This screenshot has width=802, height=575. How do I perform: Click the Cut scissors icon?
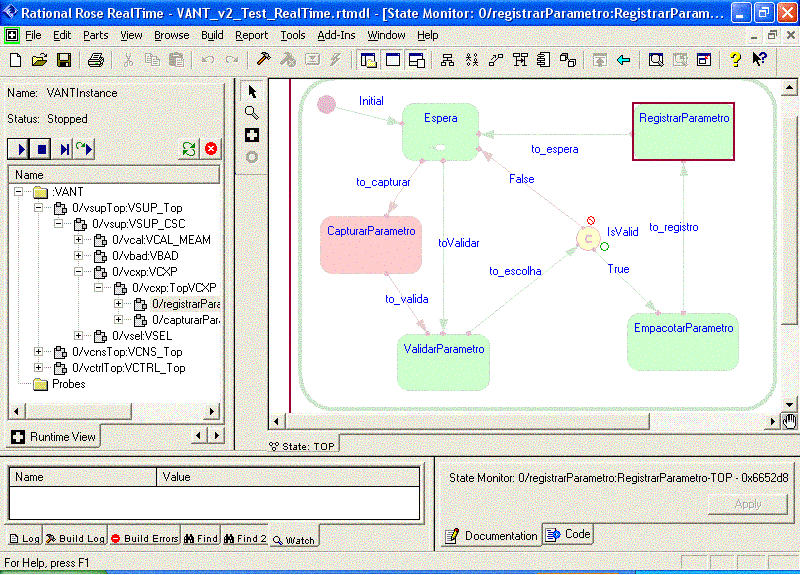pos(128,60)
